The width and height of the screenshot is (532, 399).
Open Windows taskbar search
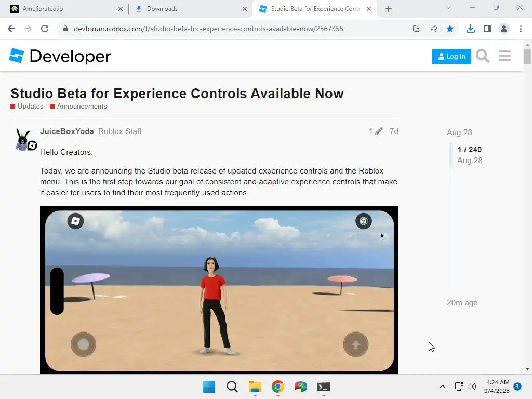[x=232, y=387]
